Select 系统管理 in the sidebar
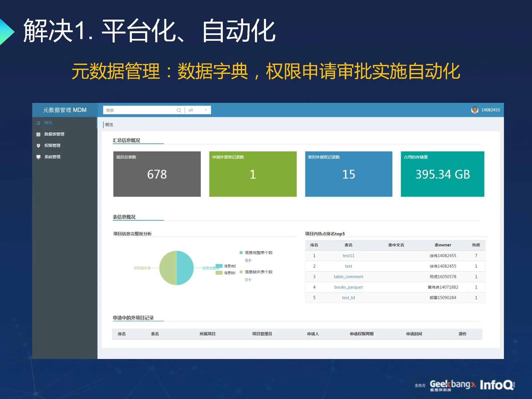532x399 pixels. [52, 157]
